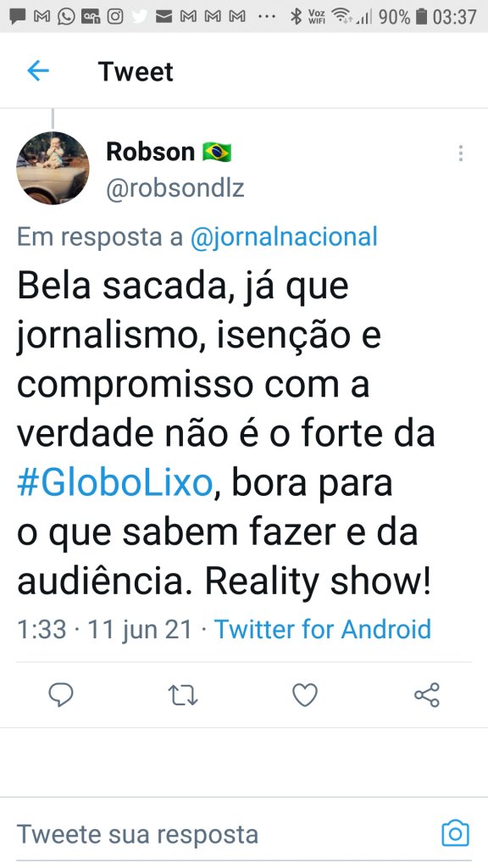Tap the battery 90% indicator

tap(402, 17)
